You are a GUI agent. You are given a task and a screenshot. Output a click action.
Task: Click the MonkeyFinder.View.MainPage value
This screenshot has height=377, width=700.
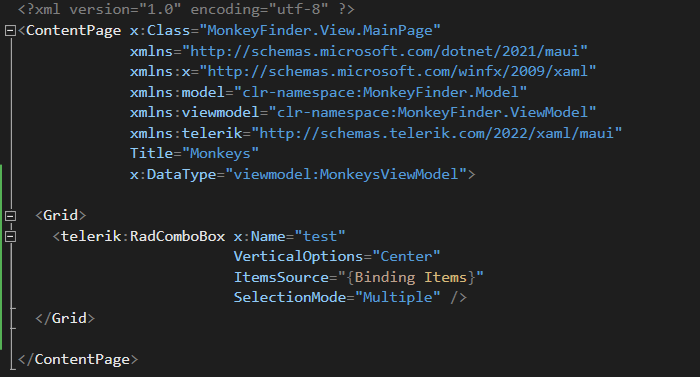tap(320, 31)
